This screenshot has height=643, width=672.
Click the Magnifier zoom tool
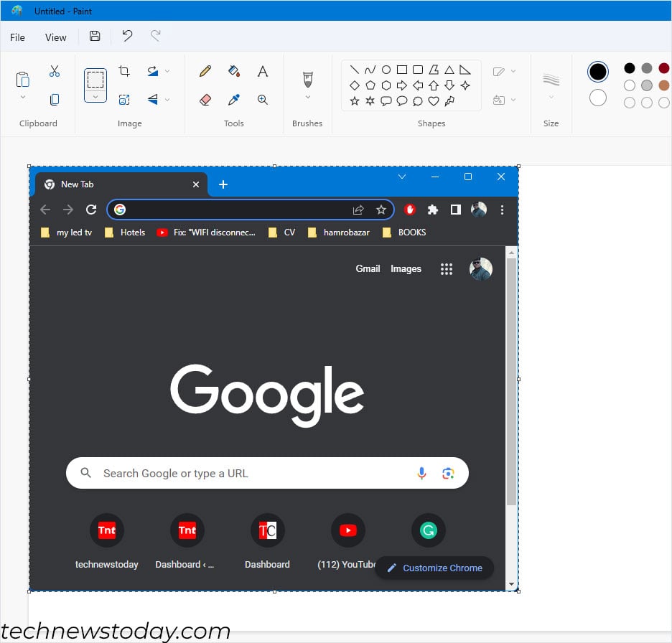263,100
